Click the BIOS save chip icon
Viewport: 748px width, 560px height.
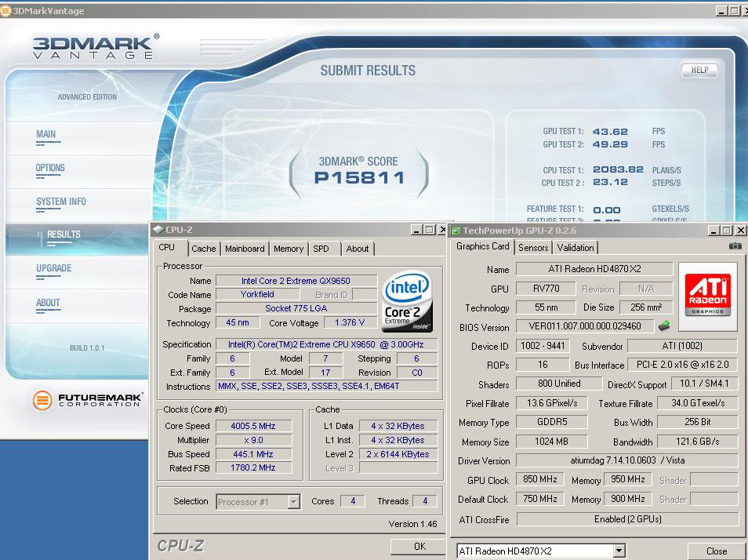664,326
